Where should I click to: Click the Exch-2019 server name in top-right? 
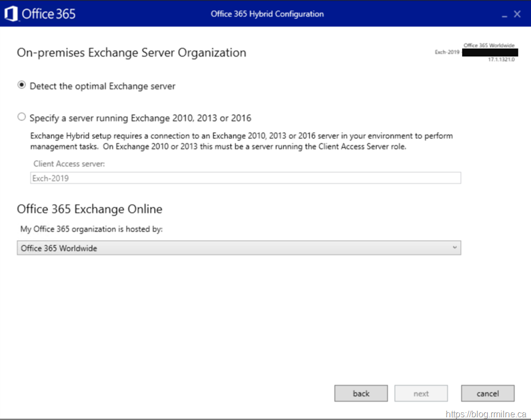[x=447, y=52]
